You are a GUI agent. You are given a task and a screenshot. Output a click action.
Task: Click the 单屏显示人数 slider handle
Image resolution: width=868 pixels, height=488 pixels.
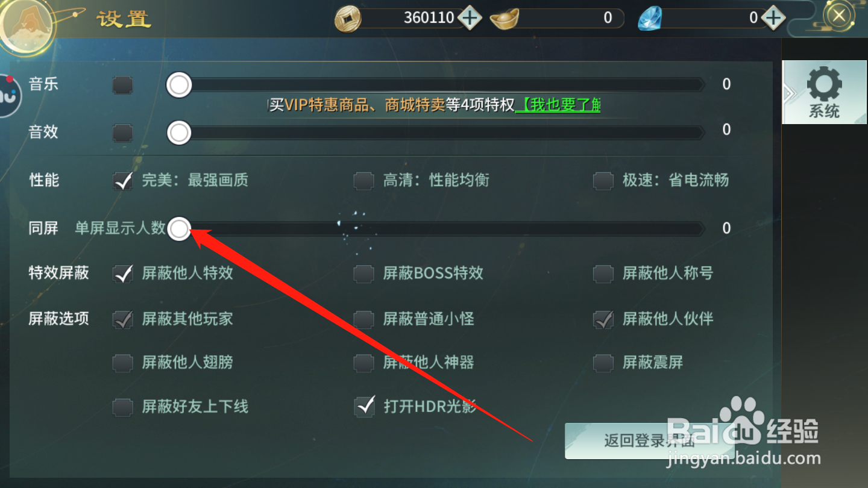tap(178, 228)
